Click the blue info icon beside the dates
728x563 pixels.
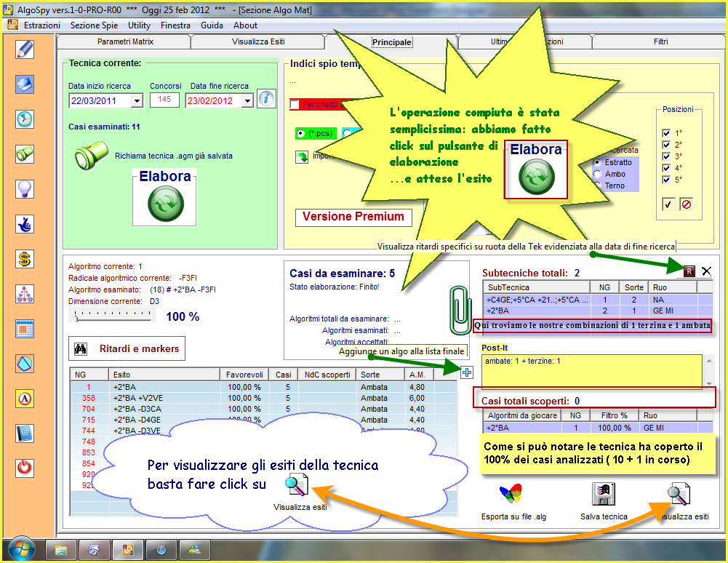coord(266,99)
